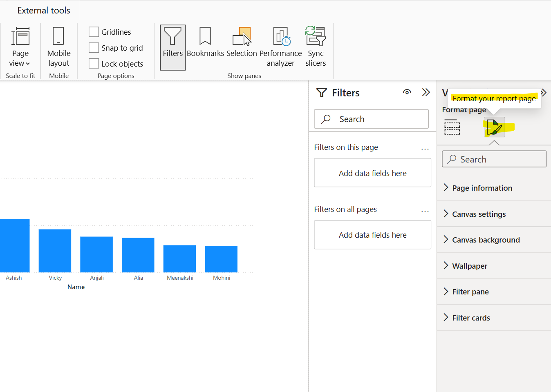The image size is (551, 392).
Task: Enable the Gridlines checkbox
Action: [94, 31]
